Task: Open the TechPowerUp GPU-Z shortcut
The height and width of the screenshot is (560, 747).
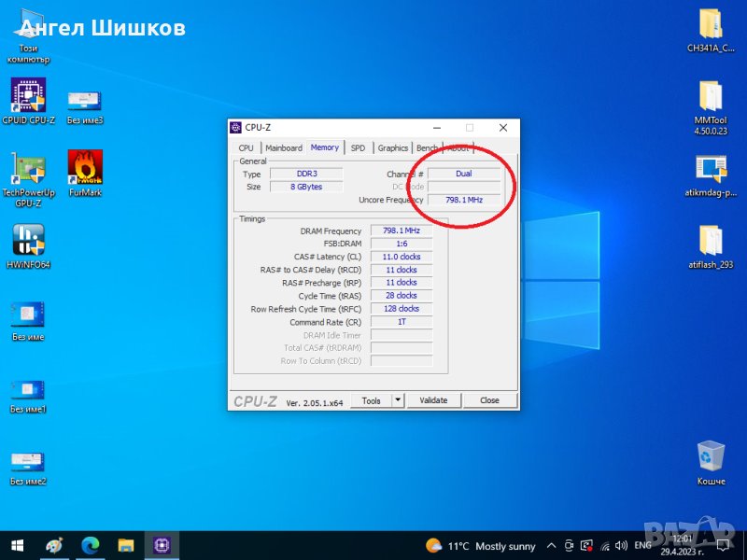Action: coord(28,169)
